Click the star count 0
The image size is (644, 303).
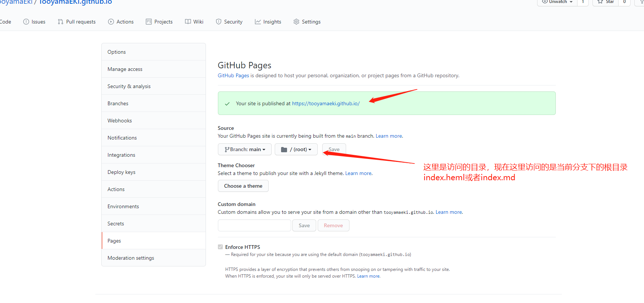point(624,2)
